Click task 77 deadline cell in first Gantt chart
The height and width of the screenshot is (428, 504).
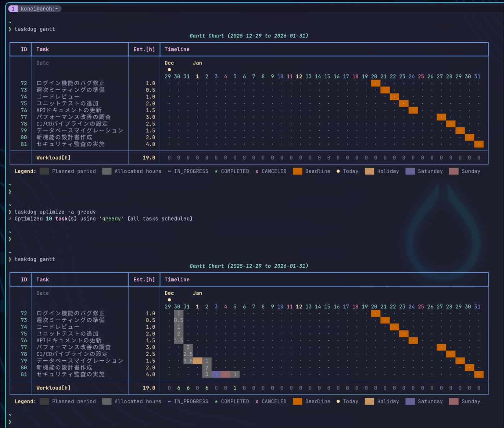(x=441, y=117)
